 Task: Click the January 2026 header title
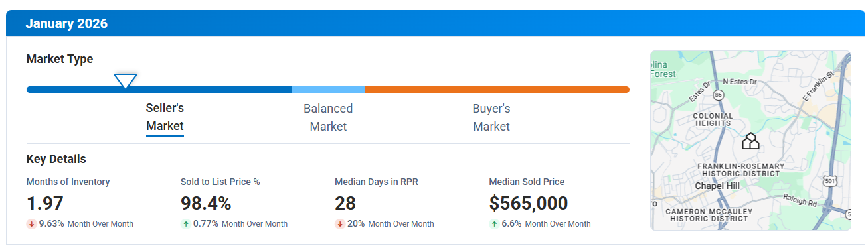click(x=66, y=24)
